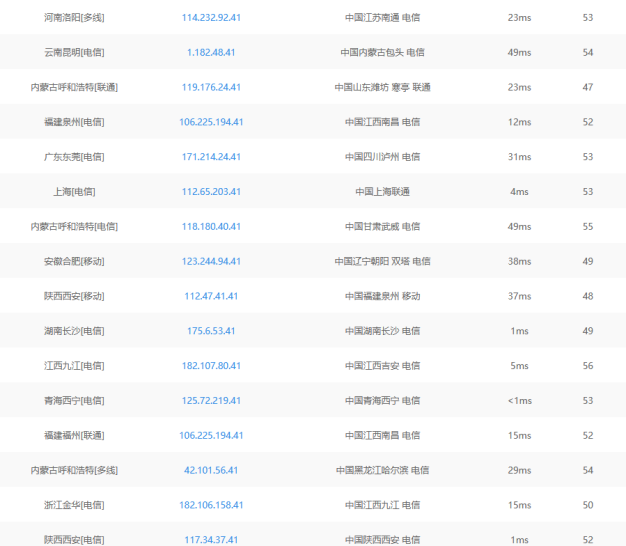
Task: Select node name 广东东莞[电信]
Action: [x=74, y=157]
